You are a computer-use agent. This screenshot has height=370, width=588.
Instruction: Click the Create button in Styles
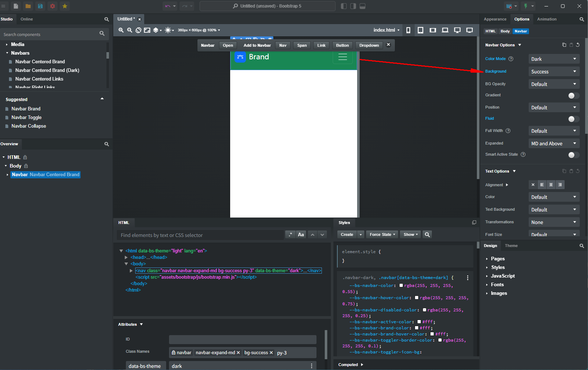(347, 234)
